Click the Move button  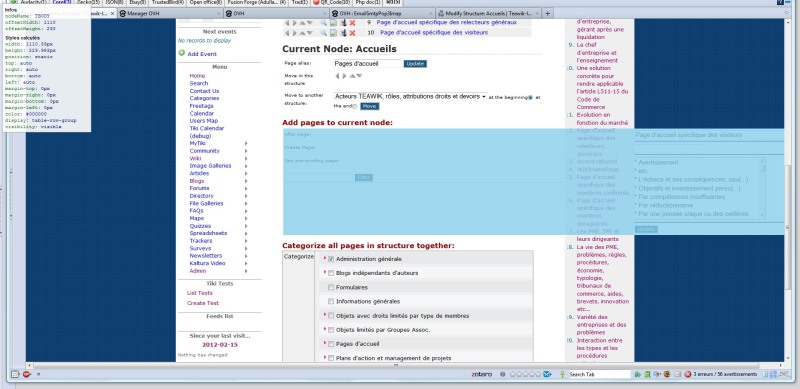pyautogui.click(x=370, y=106)
